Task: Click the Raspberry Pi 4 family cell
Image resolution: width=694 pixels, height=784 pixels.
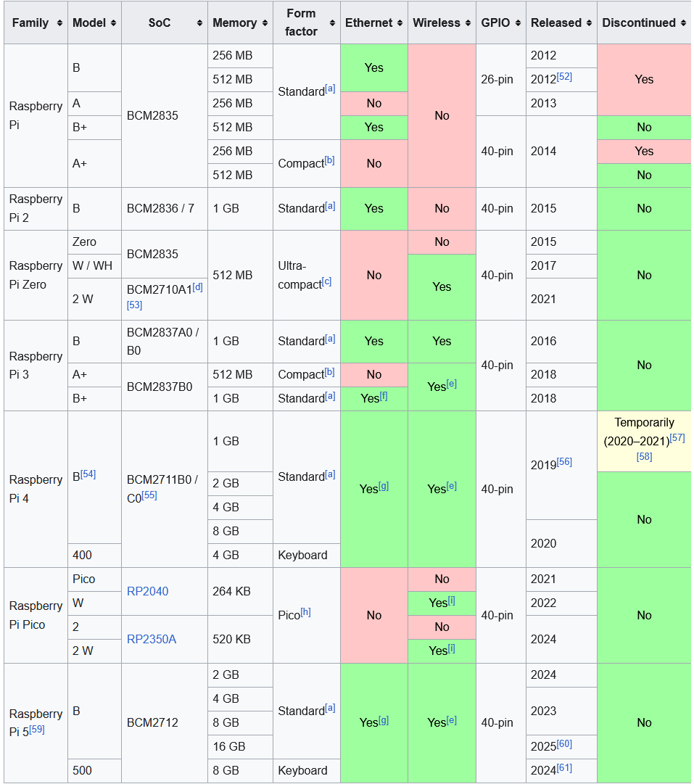Action: [36, 489]
